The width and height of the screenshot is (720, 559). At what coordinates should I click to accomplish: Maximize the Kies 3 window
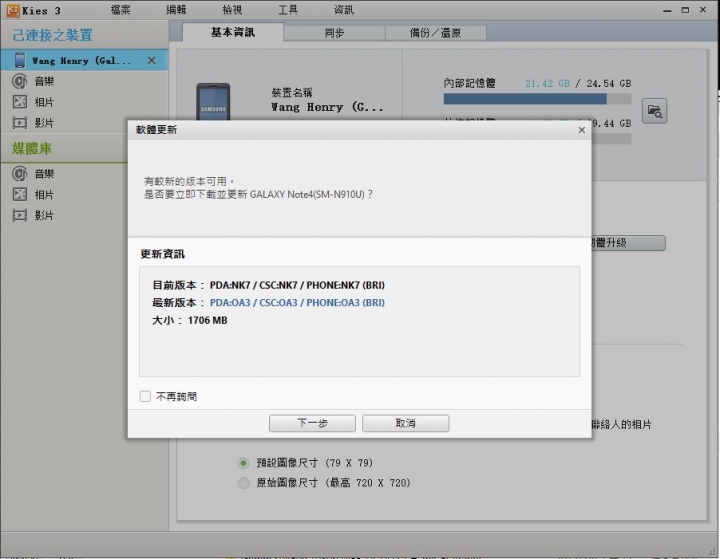click(x=685, y=10)
